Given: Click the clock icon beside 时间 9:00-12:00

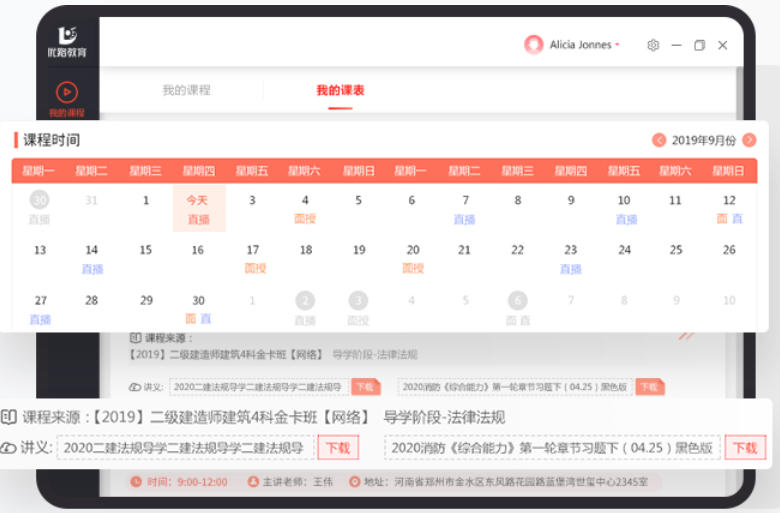Looking at the screenshot, I should tap(136, 482).
